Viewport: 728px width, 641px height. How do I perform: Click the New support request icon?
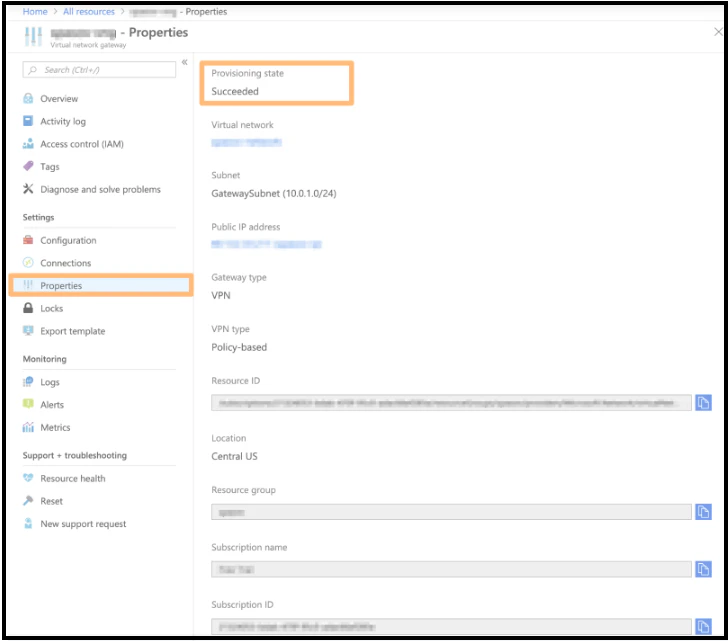pos(28,524)
